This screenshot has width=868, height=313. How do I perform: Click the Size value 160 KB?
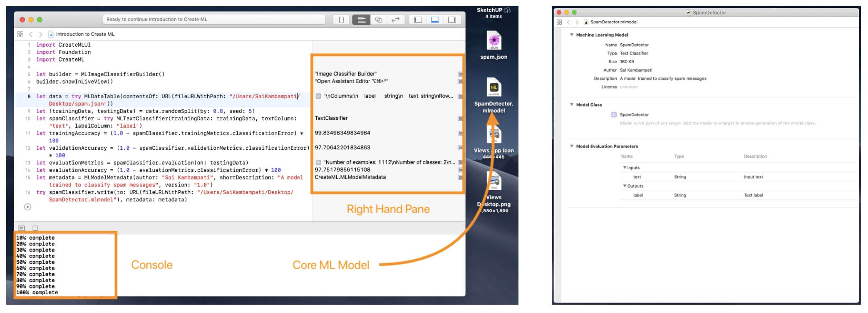click(x=627, y=62)
